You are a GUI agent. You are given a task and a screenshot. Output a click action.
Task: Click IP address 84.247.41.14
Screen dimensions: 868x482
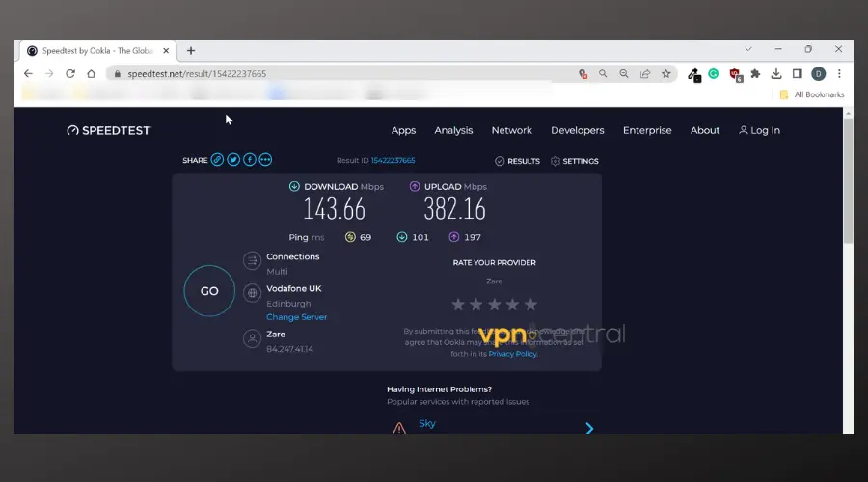coord(289,349)
